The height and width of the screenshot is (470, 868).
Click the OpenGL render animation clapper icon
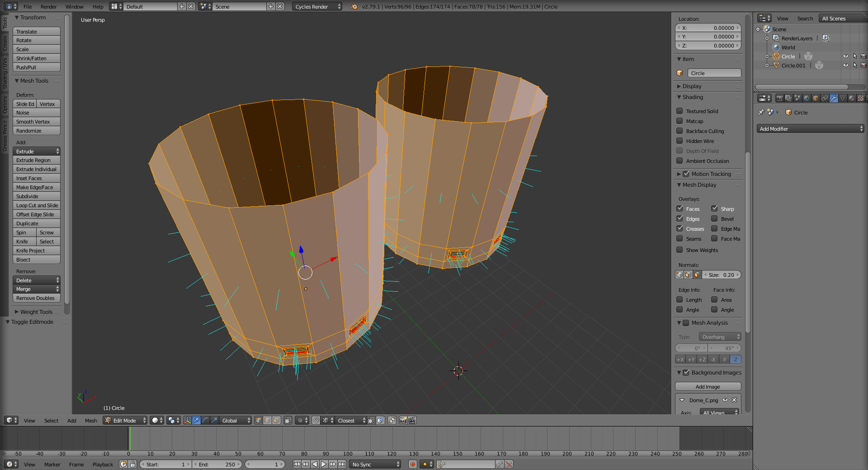point(412,420)
